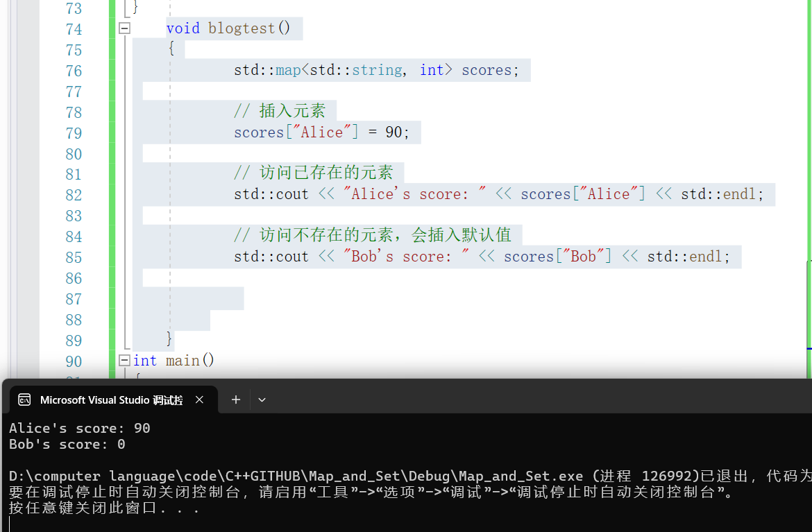Click line number 85 in the gutter
The width and height of the screenshot is (812, 532).
74,257
